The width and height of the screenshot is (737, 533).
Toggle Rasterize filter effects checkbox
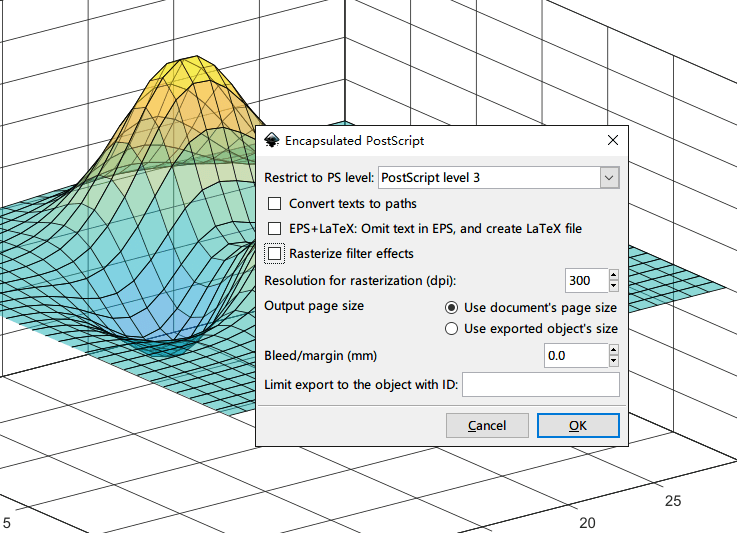tap(275, 253)
